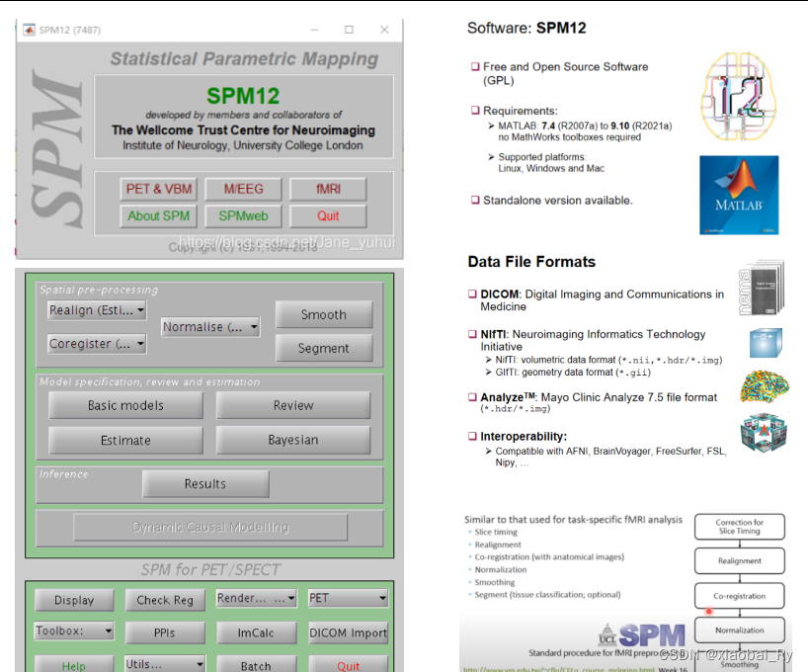
Task: Click the Check Reg button
Action: tap(165, 600)
